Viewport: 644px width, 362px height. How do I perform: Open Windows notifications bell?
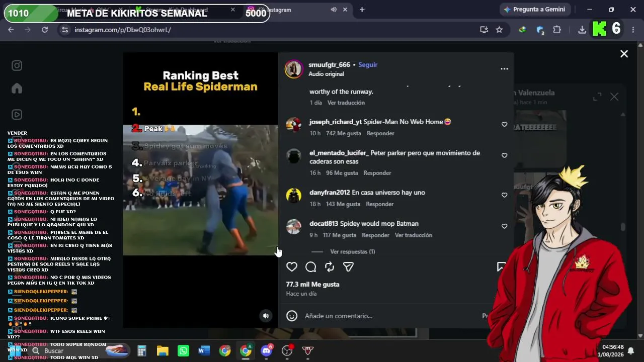tap(630, 350)
